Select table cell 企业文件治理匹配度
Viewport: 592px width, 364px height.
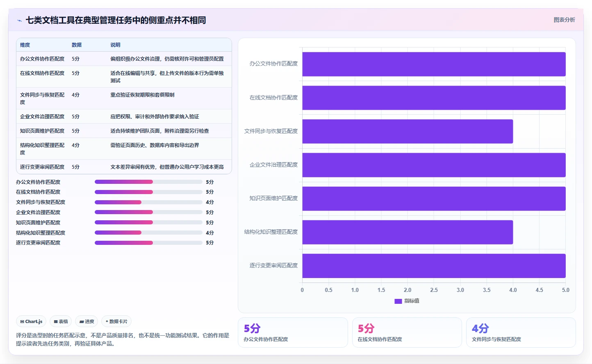pyautogui.click(x=42, y=117)
